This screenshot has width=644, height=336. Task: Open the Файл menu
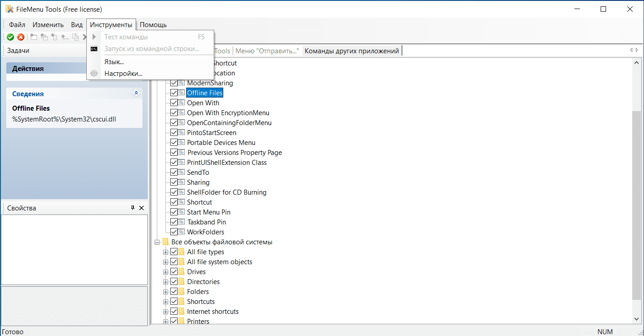(x=17, y=24)
